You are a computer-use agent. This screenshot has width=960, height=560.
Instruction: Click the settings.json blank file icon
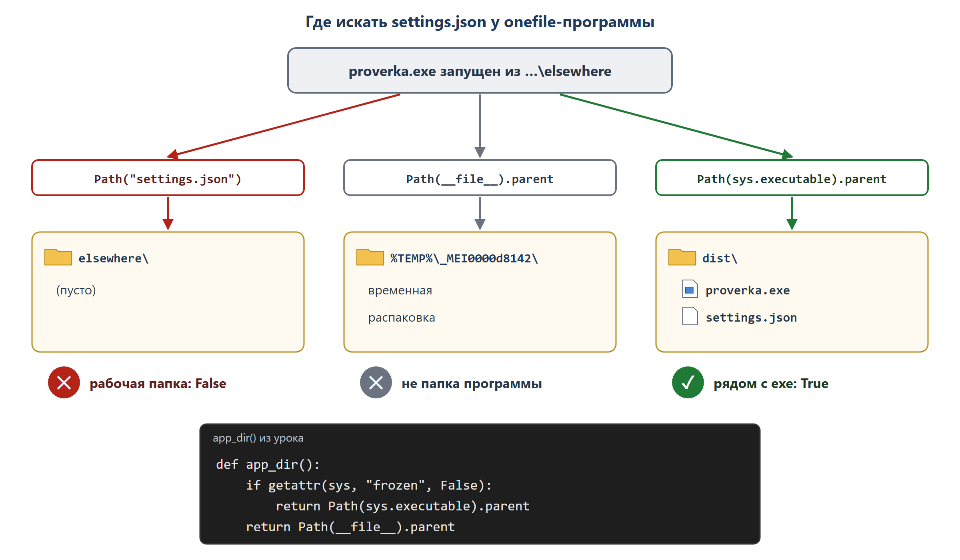point(690,316)
